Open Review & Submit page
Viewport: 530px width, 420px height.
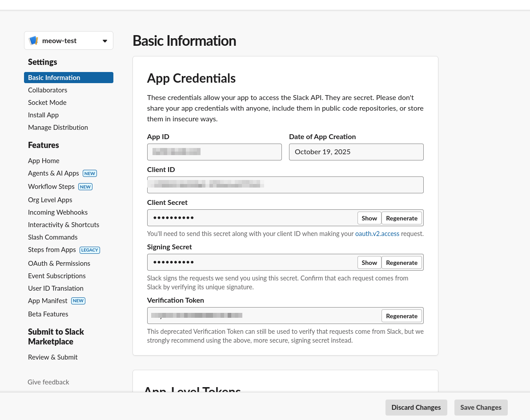tap(53, 357)
